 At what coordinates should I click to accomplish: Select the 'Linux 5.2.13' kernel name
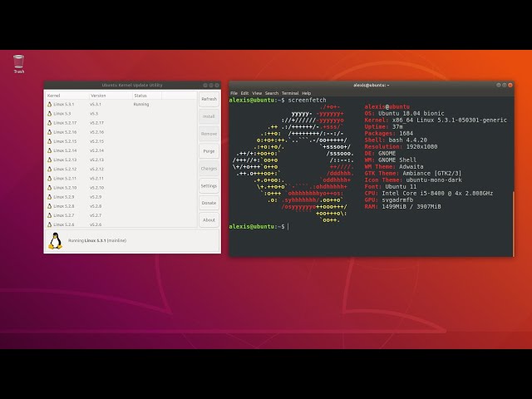point(65,160)
